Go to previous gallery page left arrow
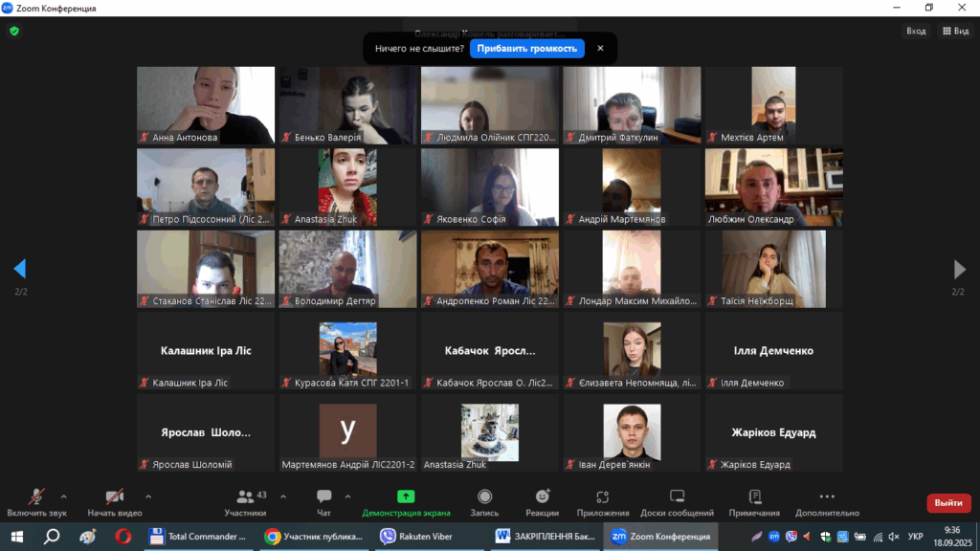The height and width of the screenshot is (551, 980). [20, 269]
